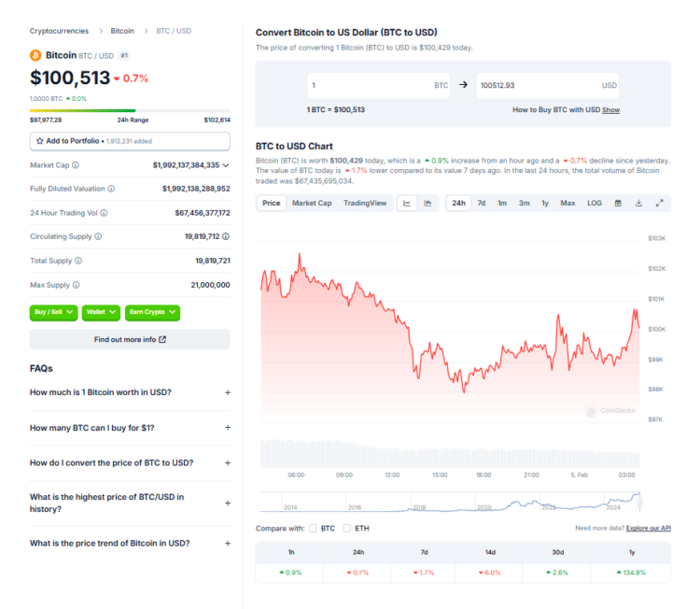The width and height of the screenshot is (700, 609).
Task: Click the star icon in Add to Portfolio
Action: coord(40,141)
